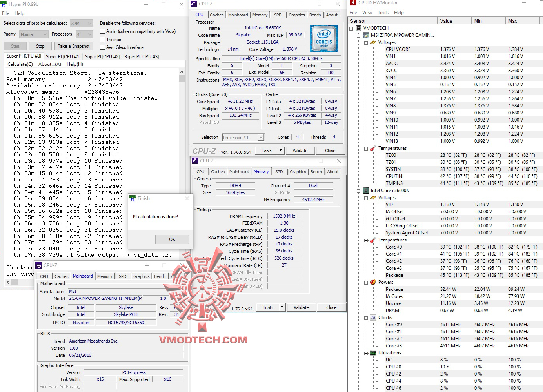Click the Intel Core i5 logo in CPU-Z
This screenshot has height=392, width=543.
click(324, 38)
